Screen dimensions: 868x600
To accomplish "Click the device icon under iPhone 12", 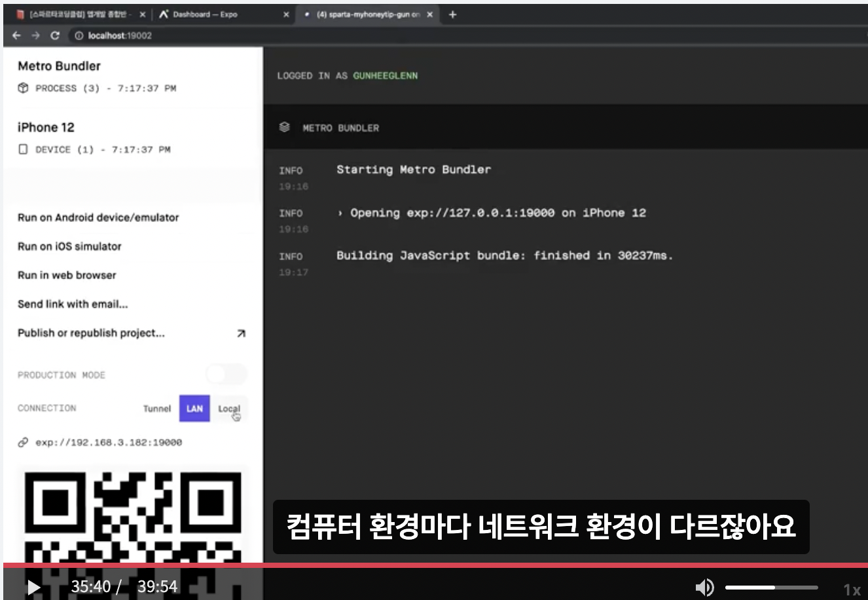I will pos(23,149).
